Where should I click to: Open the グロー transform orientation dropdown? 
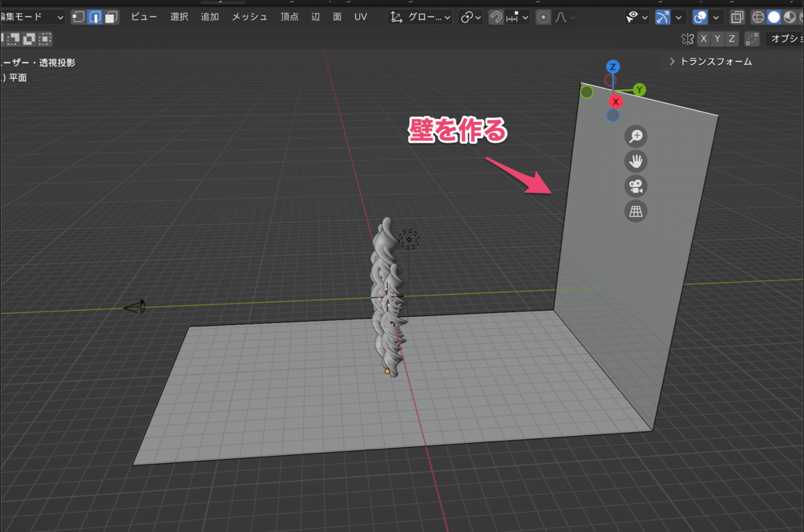coord(420,17)
